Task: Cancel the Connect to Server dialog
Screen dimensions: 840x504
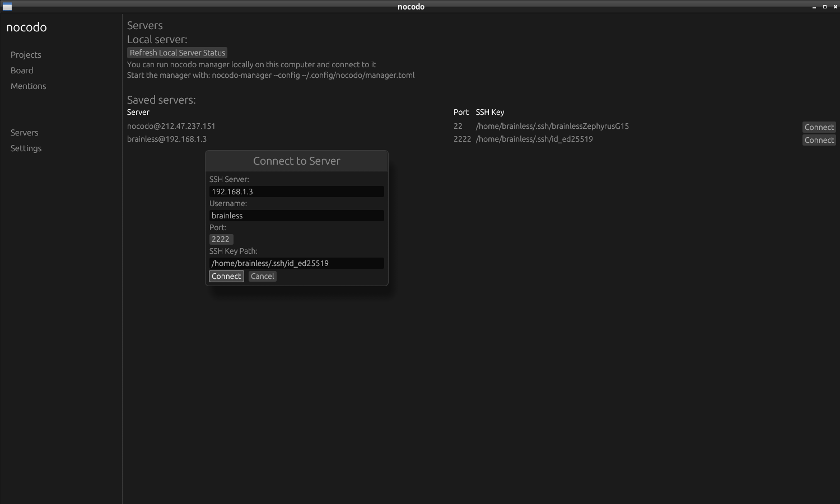Action: [262, 276]
